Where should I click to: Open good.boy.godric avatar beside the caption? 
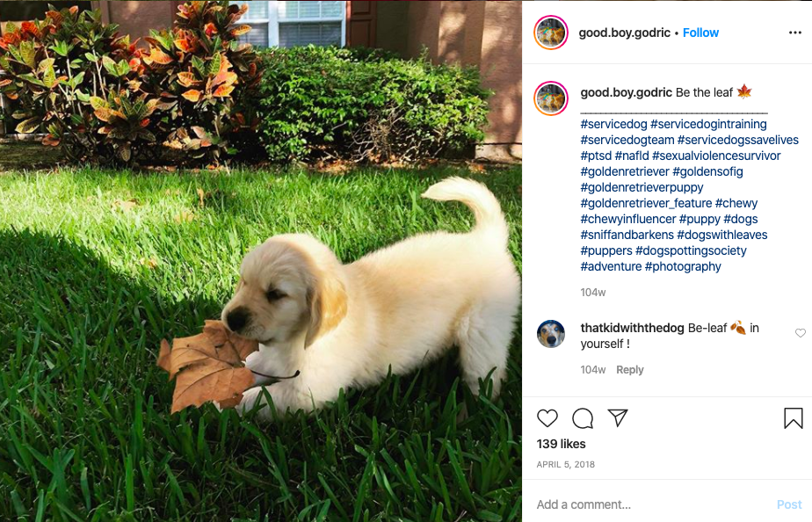551,98
